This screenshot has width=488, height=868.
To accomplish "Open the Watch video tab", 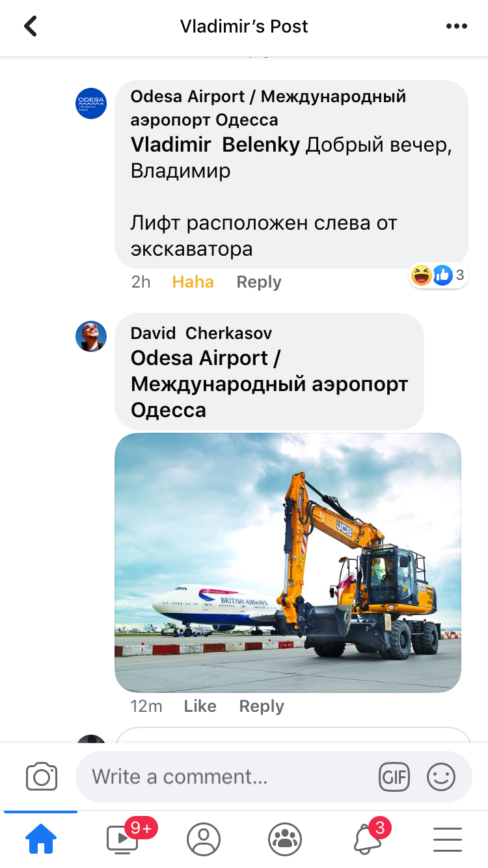I will [124, 838].
